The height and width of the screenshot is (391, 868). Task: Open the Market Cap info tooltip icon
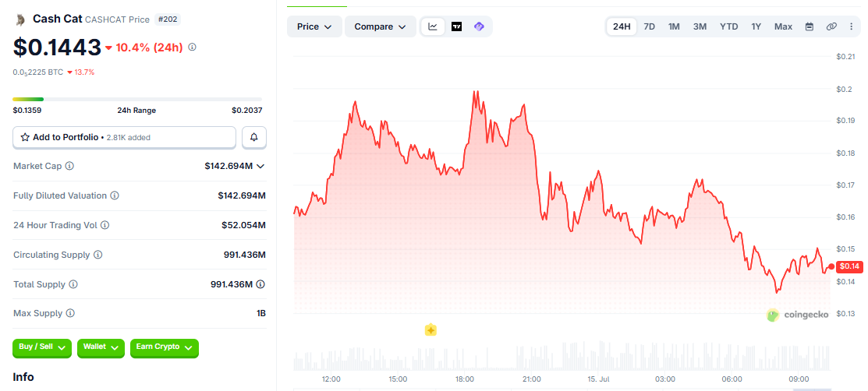pos(69,166)
